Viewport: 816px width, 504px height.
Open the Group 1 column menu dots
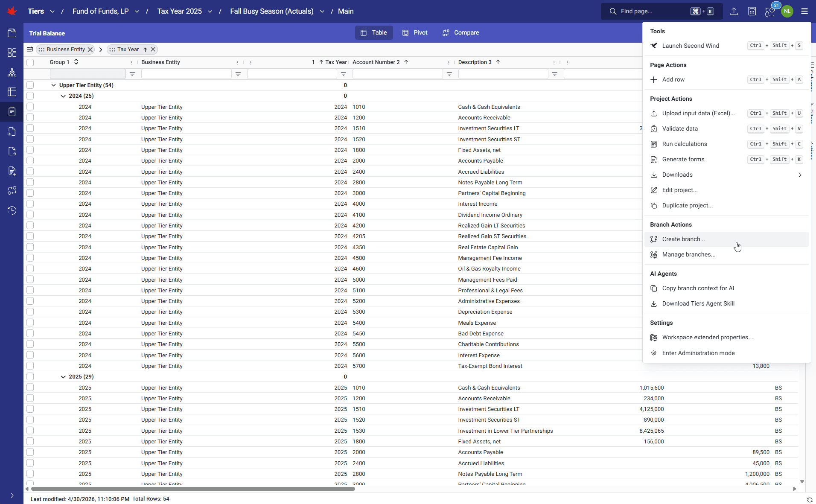pyautogui.click(x=131, y=62)
